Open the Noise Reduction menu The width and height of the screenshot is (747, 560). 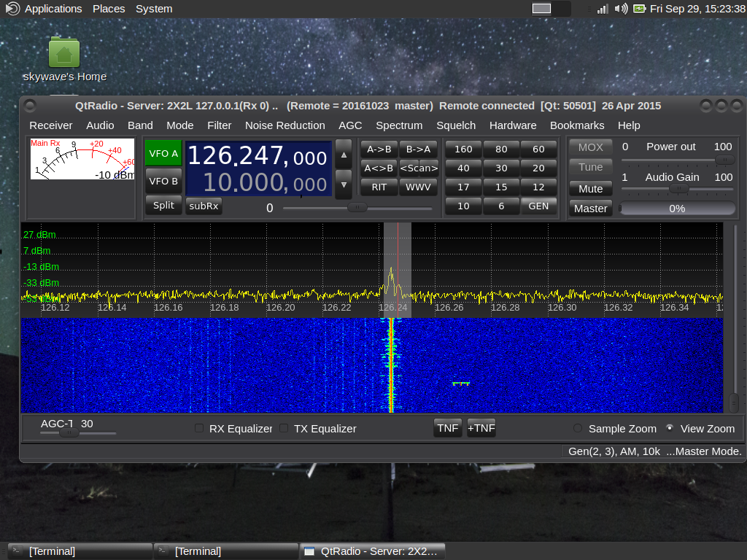pyautogui.click(x=285, y=125)
